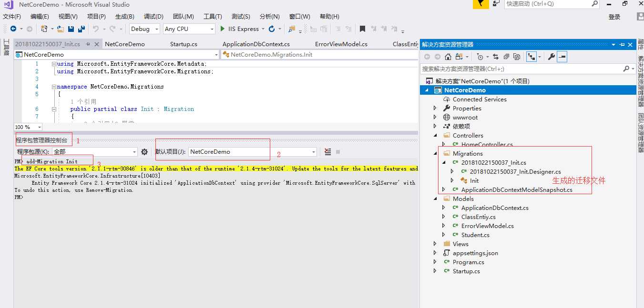Click the Preview Selected Items icon
The width and height of the screenshot is (644, 308).
(562, 57)
